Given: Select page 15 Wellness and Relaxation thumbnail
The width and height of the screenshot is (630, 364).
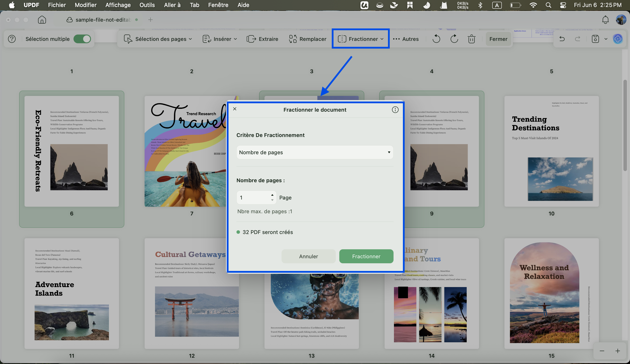Looking at the screenshot, I should click(x=551, y=293).
